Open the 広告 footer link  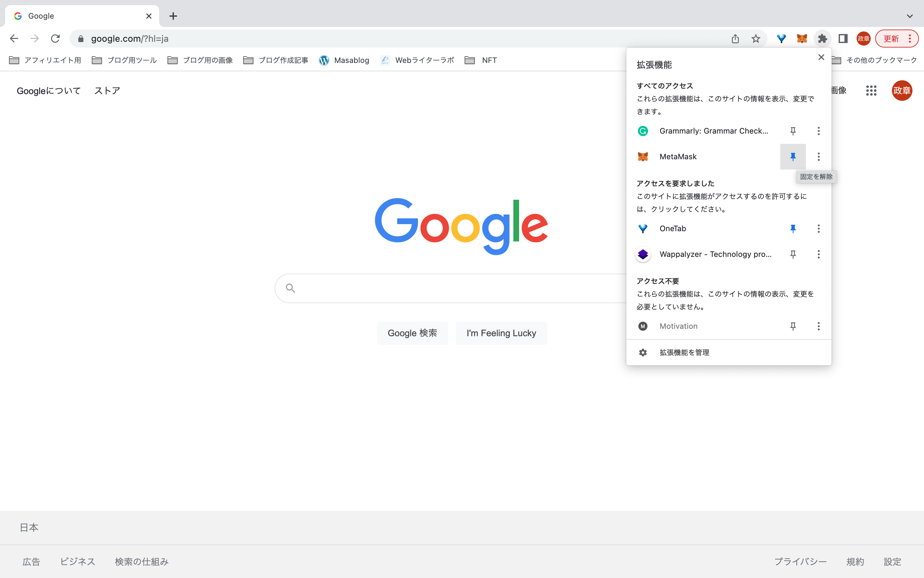31,562
